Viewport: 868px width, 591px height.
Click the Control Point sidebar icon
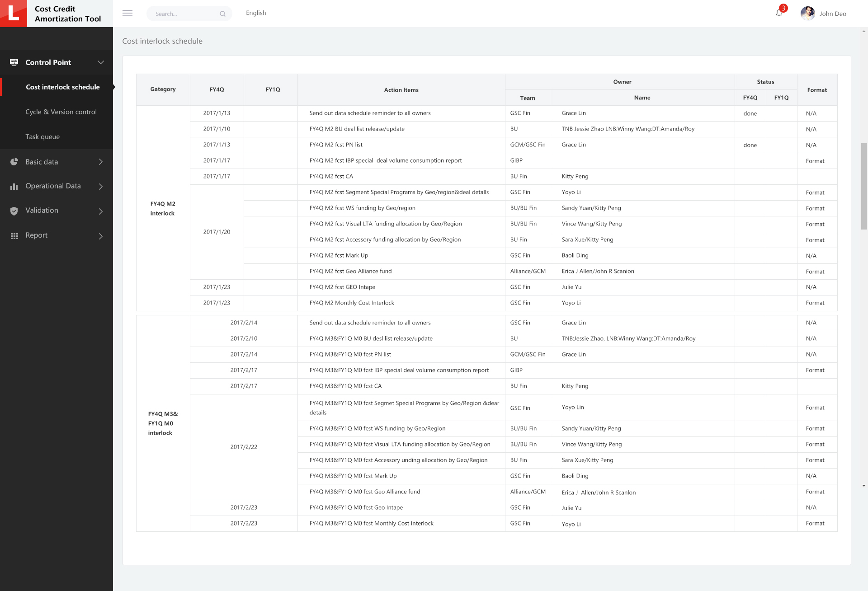coord(14,62)
